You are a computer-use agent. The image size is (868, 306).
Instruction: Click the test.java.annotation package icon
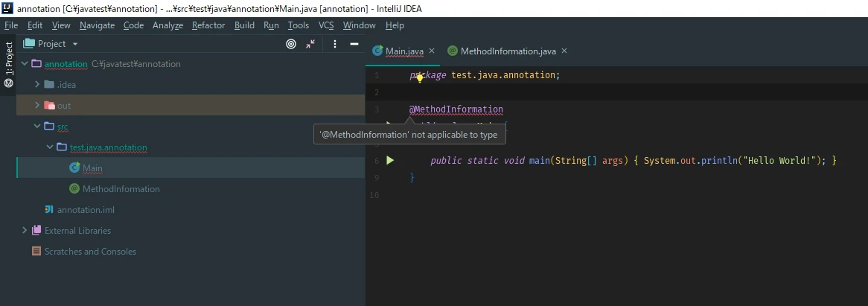click(x=62, y=147)
